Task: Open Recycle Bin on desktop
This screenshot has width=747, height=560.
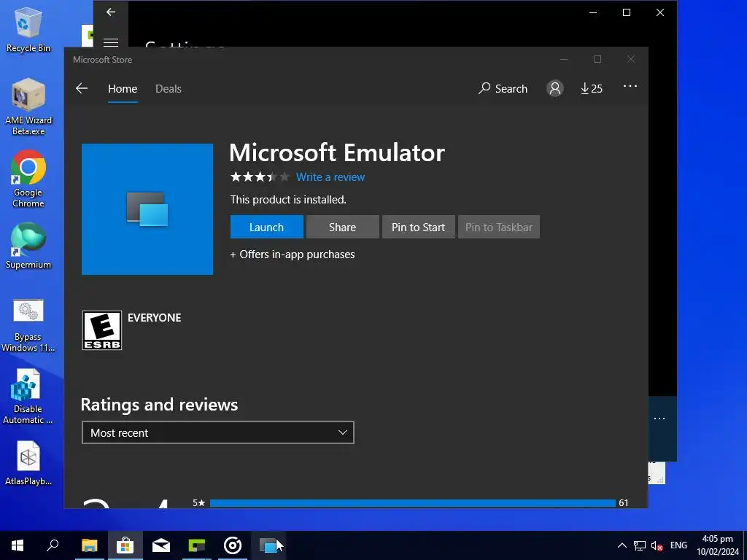Action: pyautogui.click(x=28, y=29)
